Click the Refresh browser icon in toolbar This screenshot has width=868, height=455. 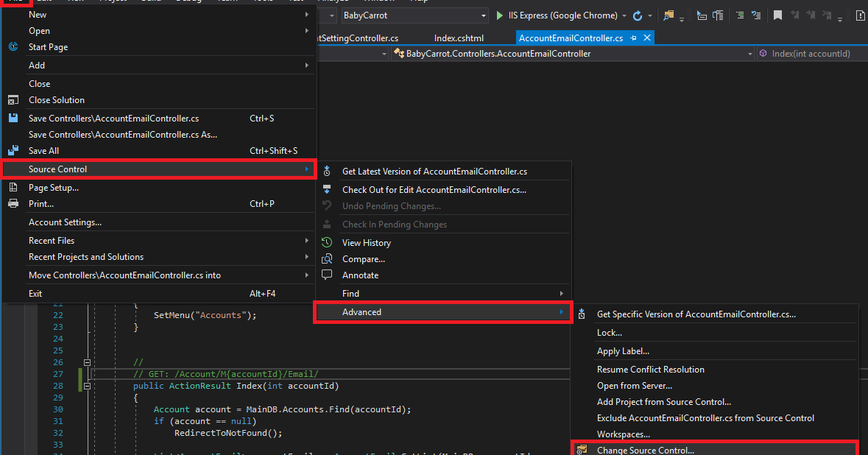tap(638, 15)
